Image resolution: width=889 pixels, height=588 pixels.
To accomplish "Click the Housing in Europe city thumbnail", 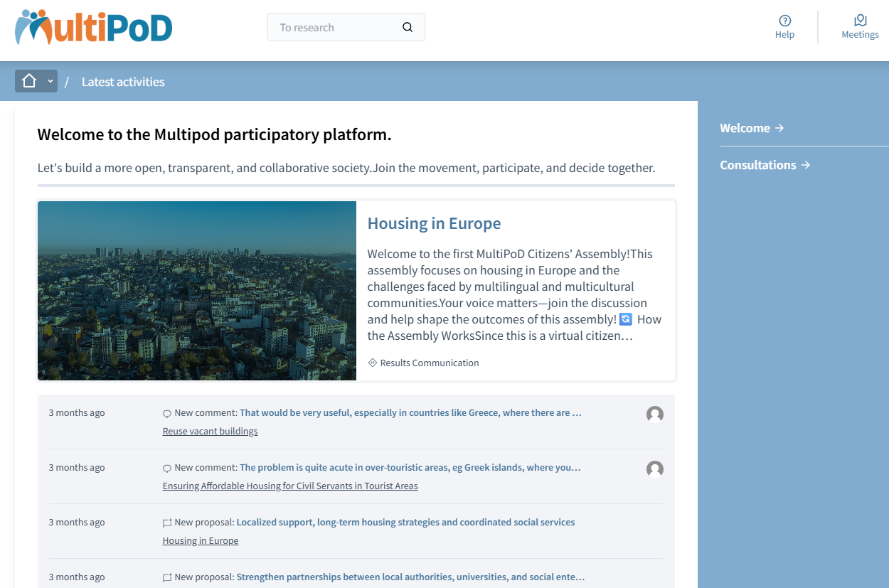I will tap(197, 291).
